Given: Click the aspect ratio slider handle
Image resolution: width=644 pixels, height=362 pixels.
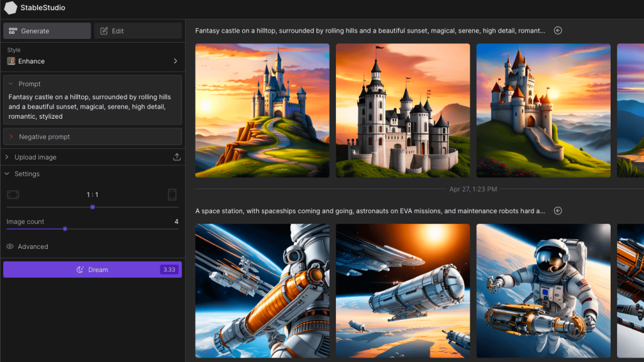Looking at the screenshot, I should point(92,207).
